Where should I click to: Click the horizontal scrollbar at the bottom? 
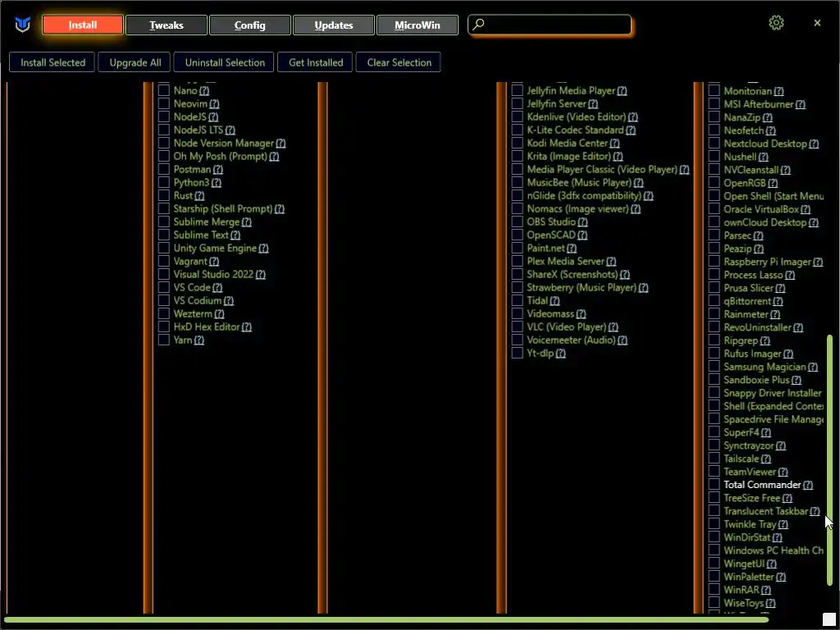(386, 621)
